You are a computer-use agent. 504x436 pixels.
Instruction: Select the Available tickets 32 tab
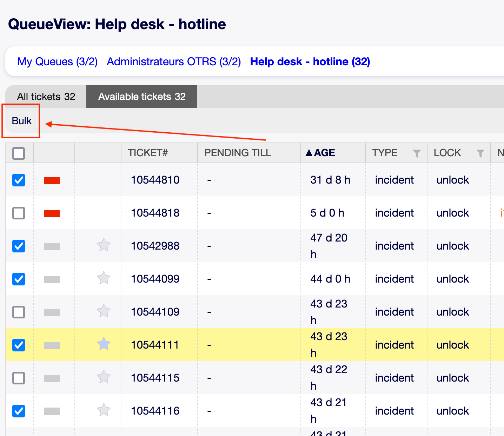tap(142, 97)
